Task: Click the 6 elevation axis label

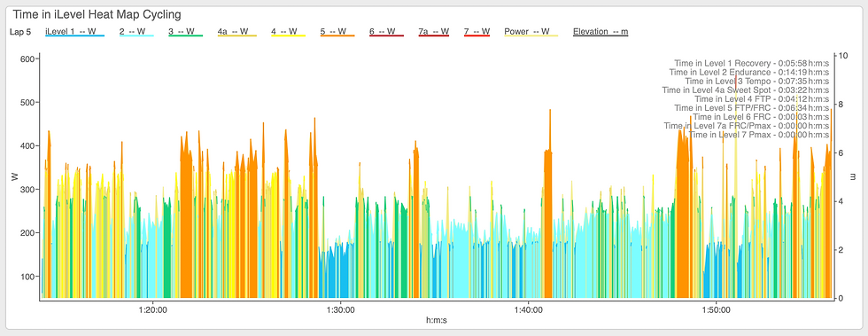Action: [x=841, y=153]
